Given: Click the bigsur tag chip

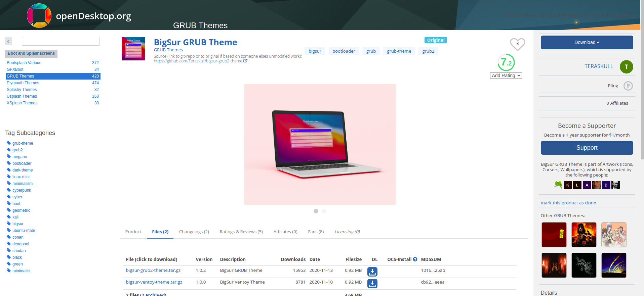Looking at the screenshot, I should (315, 51).
